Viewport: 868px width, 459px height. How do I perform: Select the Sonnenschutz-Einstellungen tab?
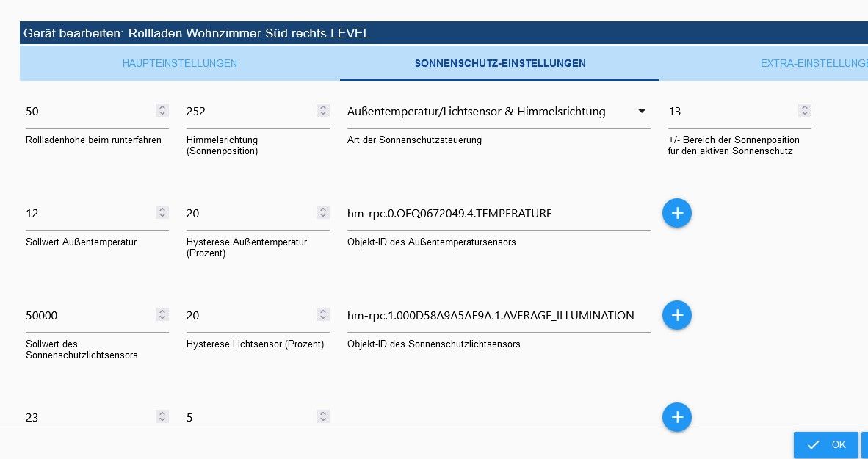coord(500,63)
